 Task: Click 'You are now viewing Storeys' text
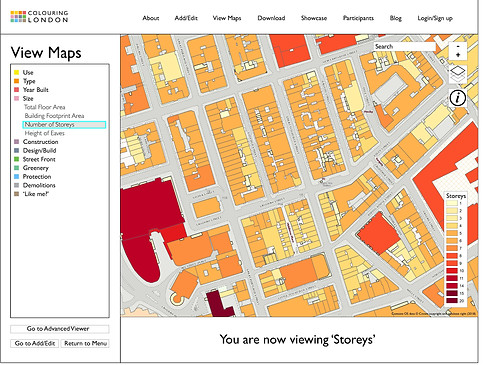coord(298,339)
